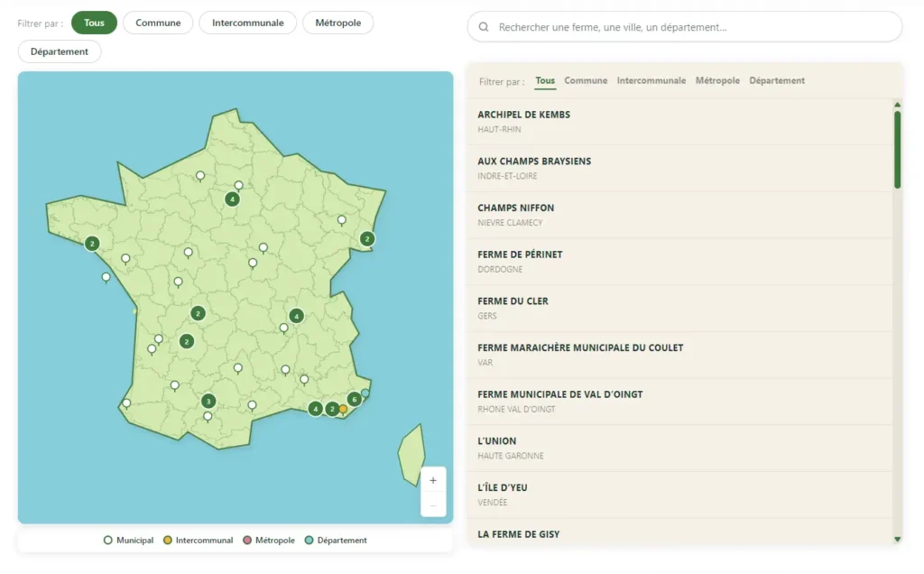This screenshot has width=924, height=574.
Task: Open cluster 2 in Brittany
Action: (x=92, y=244)
